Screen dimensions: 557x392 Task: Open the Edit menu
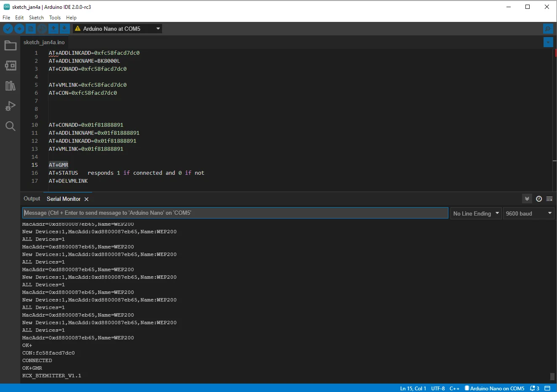19,18
